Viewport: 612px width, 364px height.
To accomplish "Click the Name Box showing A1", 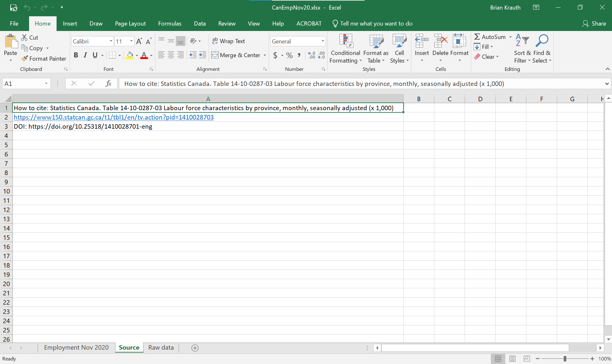I will tap(22, 83).
